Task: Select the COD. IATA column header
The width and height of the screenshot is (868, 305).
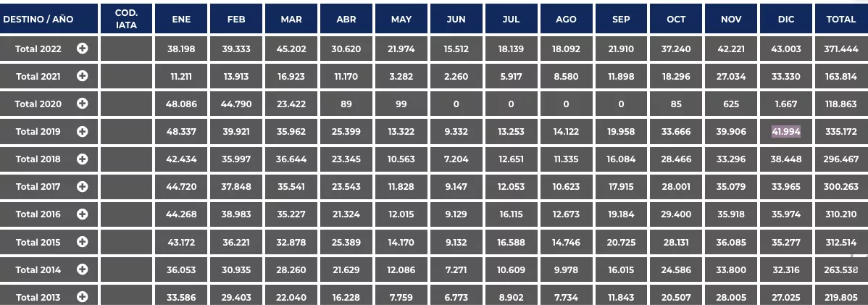Action: pyautogui.click(x=126, y=20)
